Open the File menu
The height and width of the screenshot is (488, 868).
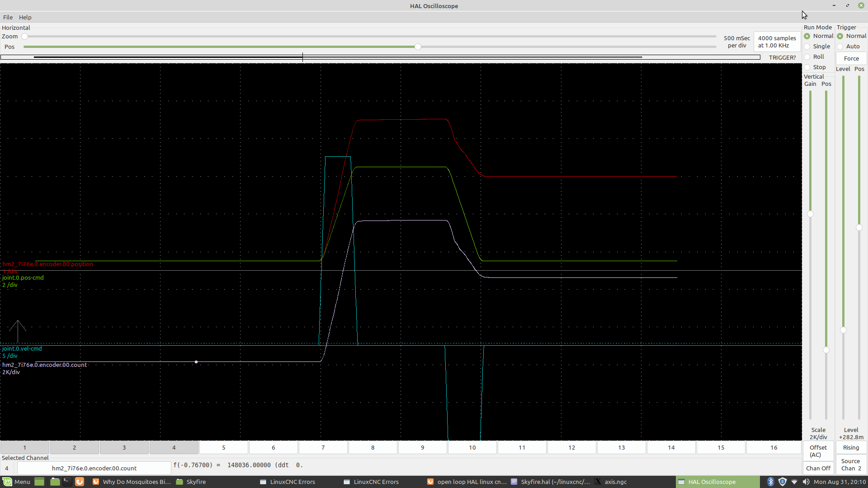tap(8, 17)
